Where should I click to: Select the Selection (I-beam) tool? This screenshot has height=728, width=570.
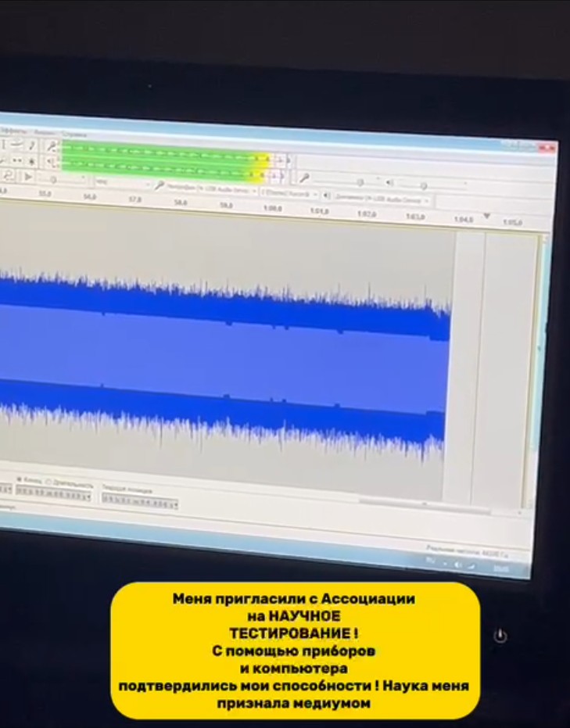tap(4, 145)
